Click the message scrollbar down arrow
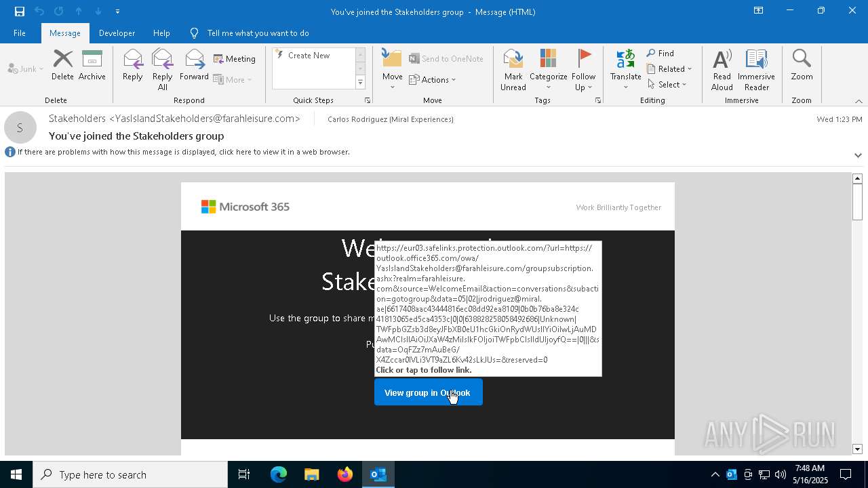Viewport: 868px width, 488px height. (857, 449)
